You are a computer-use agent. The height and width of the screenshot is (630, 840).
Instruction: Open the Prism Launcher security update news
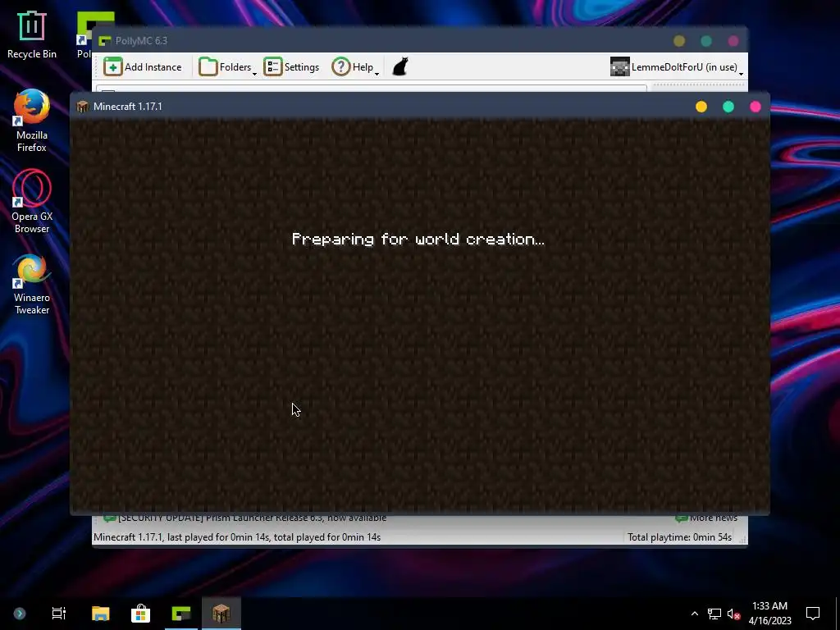coord(244,518)
